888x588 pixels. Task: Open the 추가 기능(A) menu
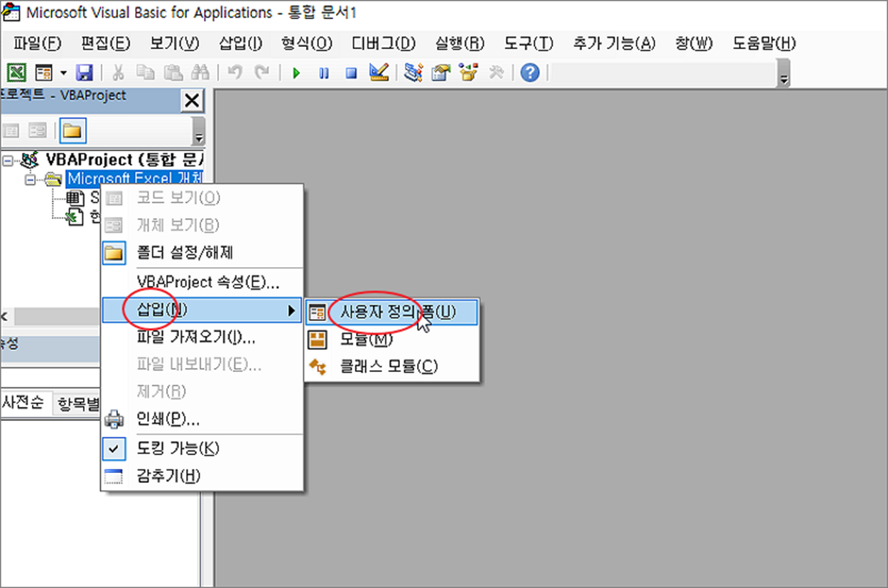614,43
